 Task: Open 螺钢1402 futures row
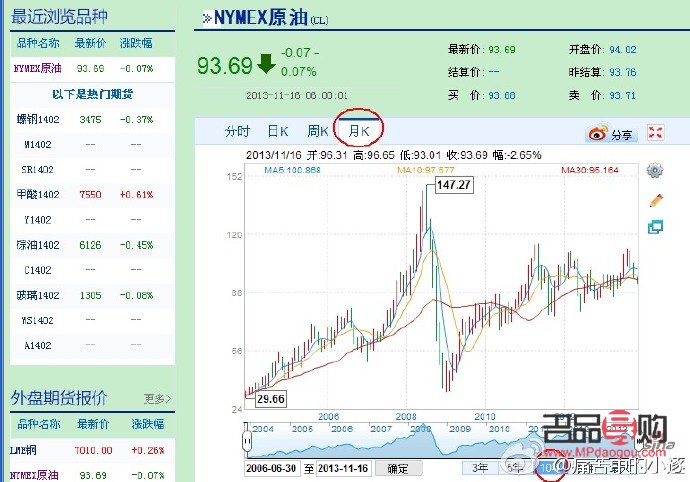(92, 119)
